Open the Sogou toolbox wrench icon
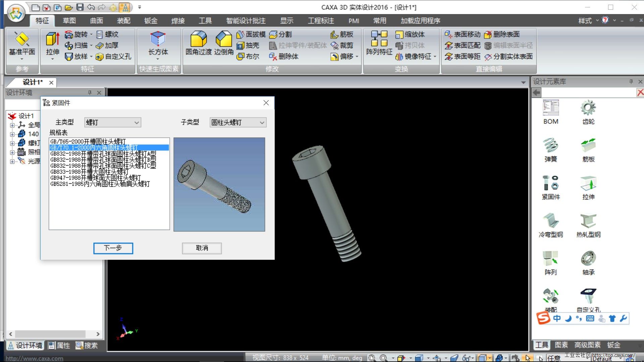Viewport: 644px width, 362px height. (624, 318)
